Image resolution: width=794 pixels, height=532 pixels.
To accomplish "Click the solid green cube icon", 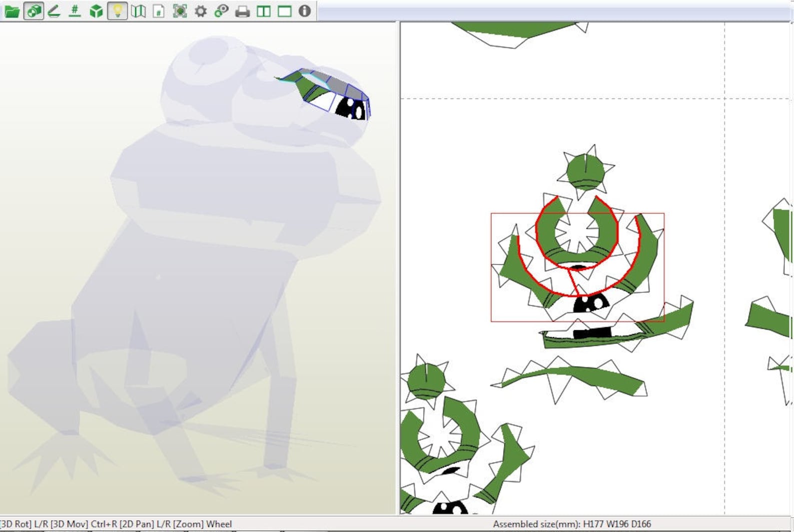I will click(x=96, y=11).
